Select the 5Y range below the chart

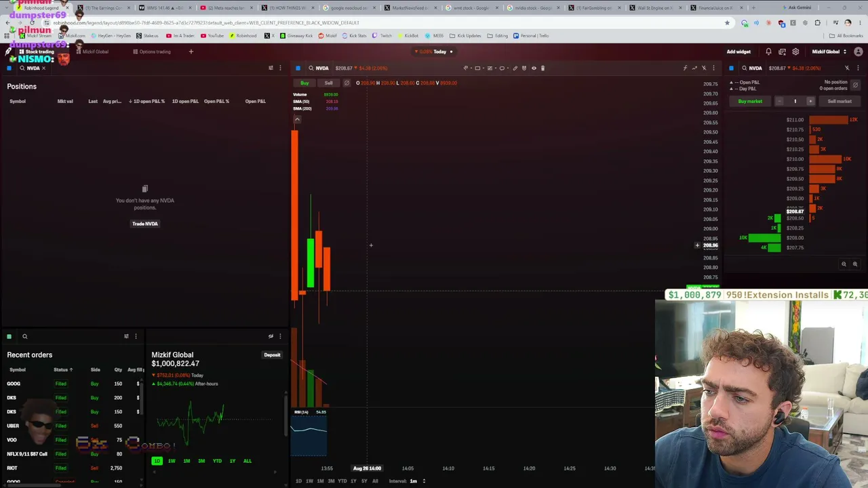[364, 481]
